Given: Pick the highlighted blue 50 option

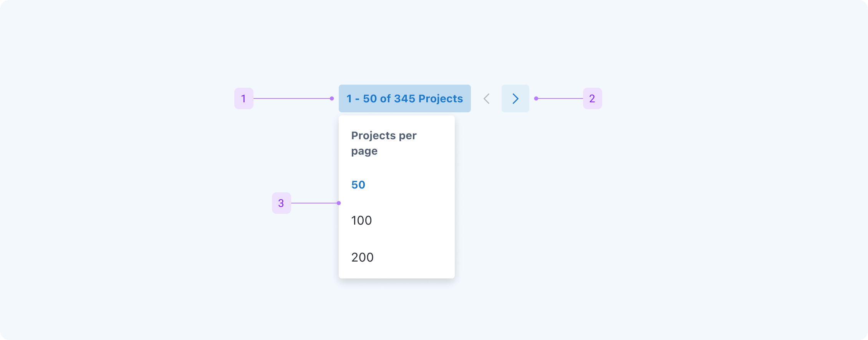Looking at the screenshot, I should pyautogui.click(x=358, y=185).
